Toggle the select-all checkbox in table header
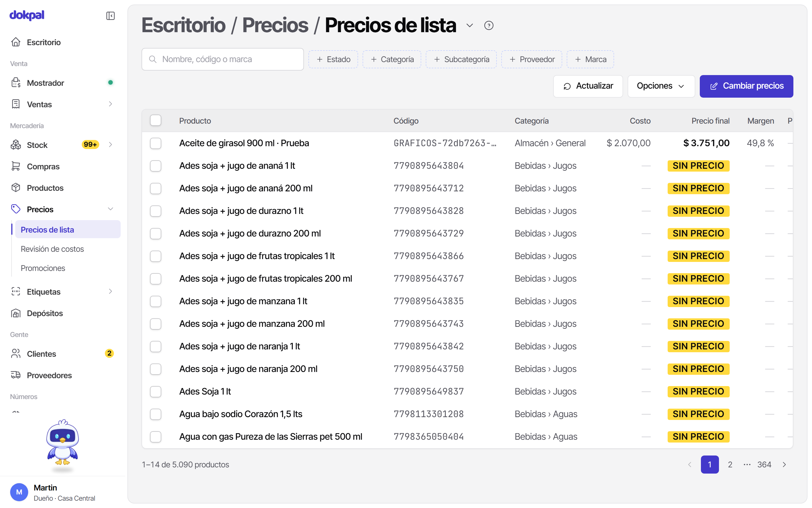 [x=156, y=120]
